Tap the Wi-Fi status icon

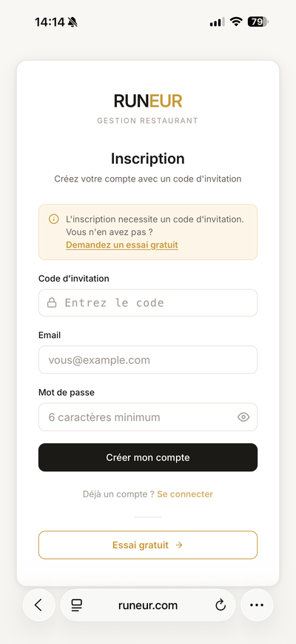pos(236,21)
